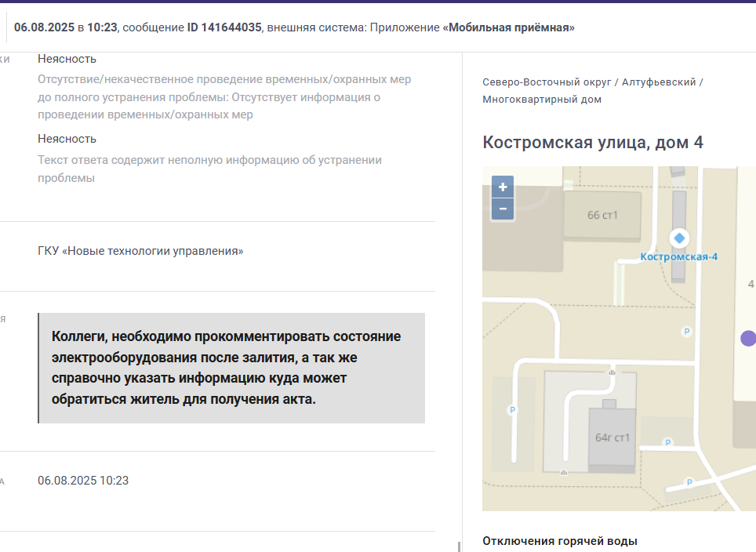Click breadcrumb 'Северо-Восточный округ / Алтуфьевский'
Screen dimensions: 756x552
[589, 82]
